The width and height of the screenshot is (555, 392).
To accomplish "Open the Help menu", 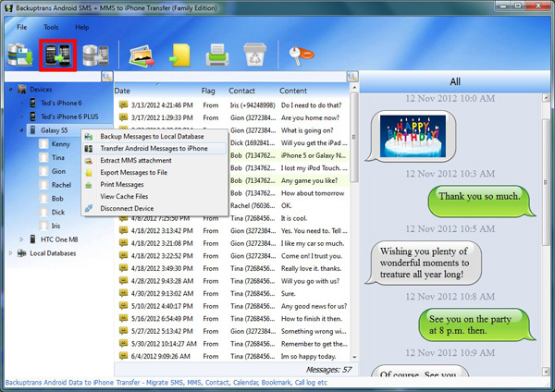I will [82, 27].
